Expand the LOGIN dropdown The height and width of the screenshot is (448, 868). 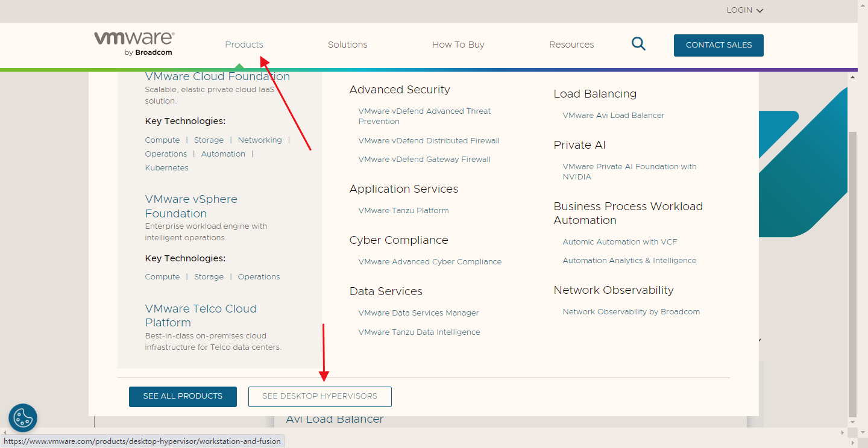click(x=745, y=10)
